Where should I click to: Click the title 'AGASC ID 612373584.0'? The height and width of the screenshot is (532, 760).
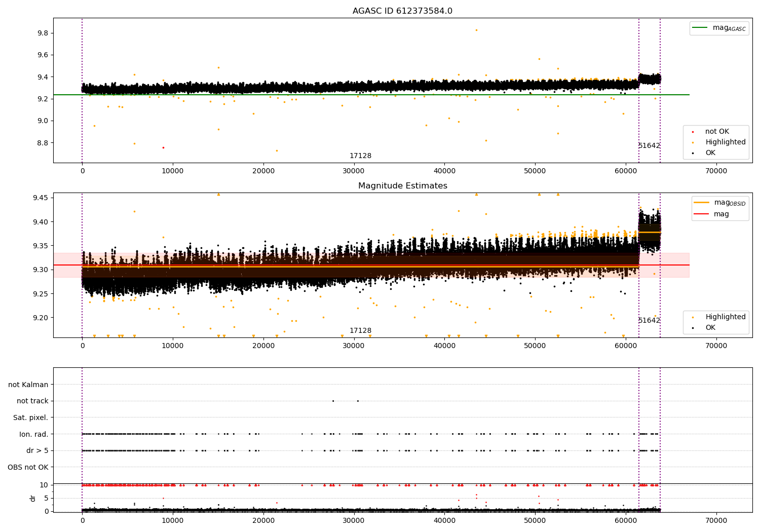[402, 11]
